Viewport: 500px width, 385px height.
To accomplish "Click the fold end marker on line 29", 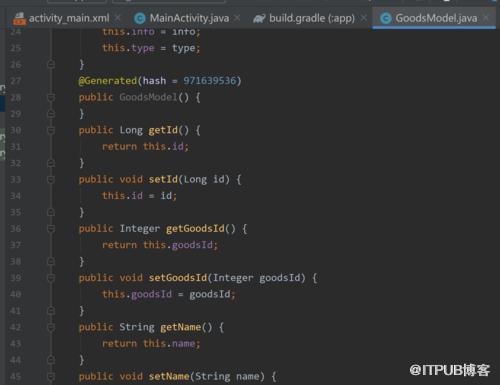I will [51, 114].
